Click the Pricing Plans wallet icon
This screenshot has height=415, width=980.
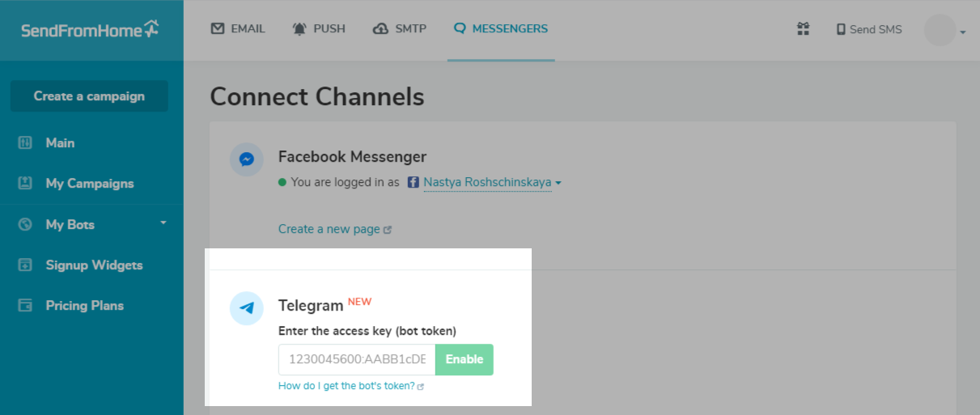point(25,306)
